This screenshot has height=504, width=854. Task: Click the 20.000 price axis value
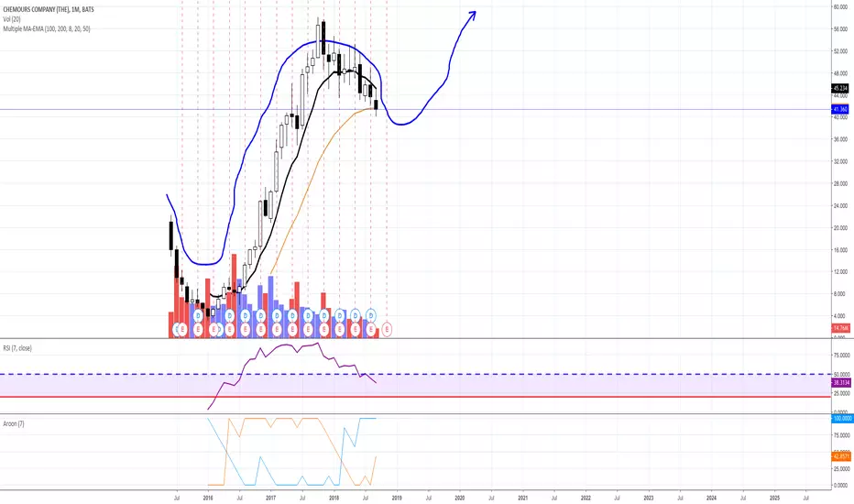840,228
